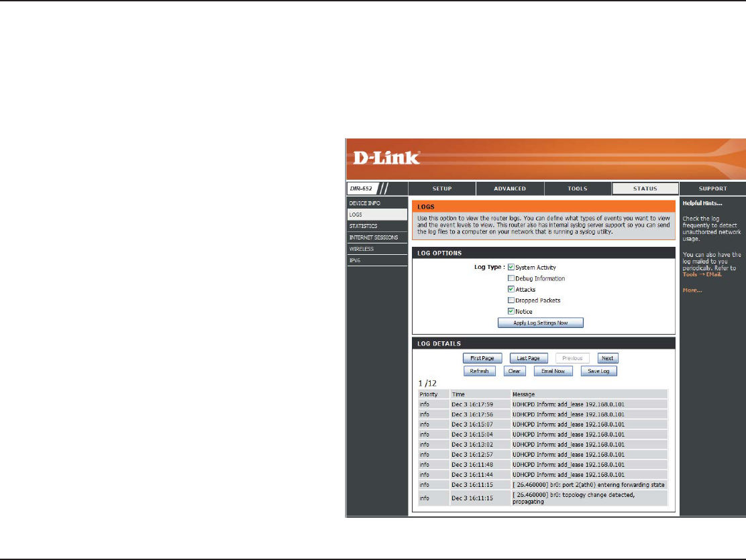Open Statistics in the sidebar
The width and height of the screenshot is (746, 560).
click(377, 226)
